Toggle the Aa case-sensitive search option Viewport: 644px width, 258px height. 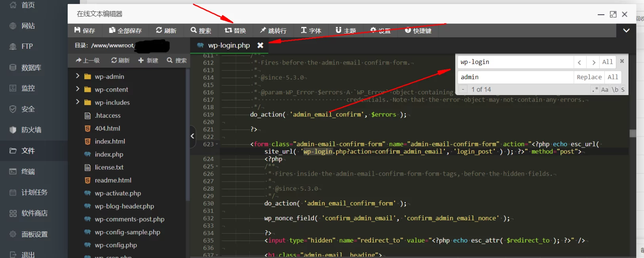point(605,90)
